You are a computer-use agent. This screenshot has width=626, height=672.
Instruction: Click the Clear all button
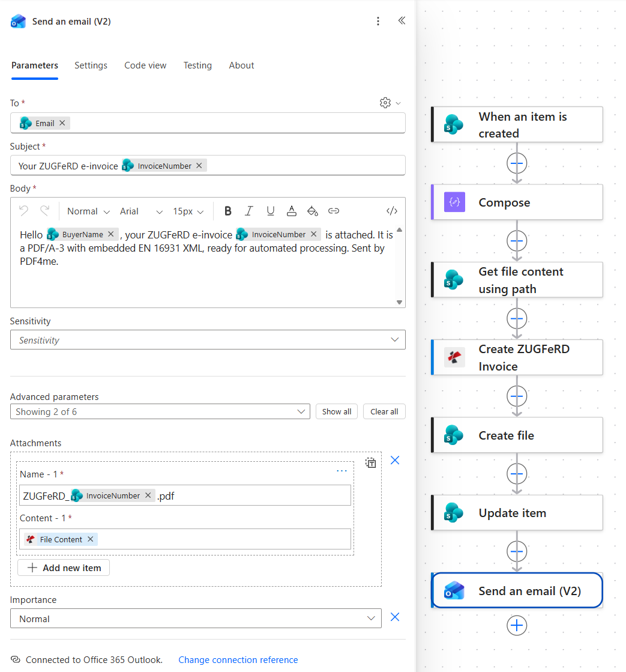384,411
